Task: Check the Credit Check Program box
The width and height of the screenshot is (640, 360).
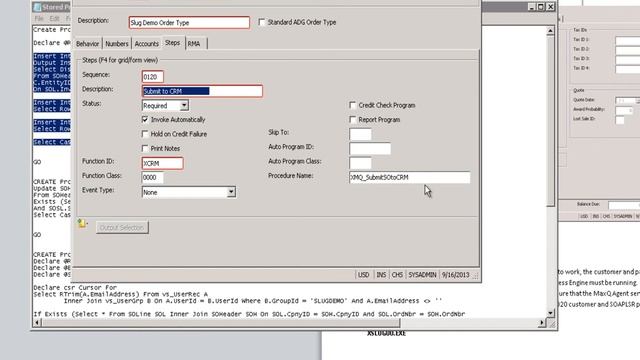Action: coord(353,105)
